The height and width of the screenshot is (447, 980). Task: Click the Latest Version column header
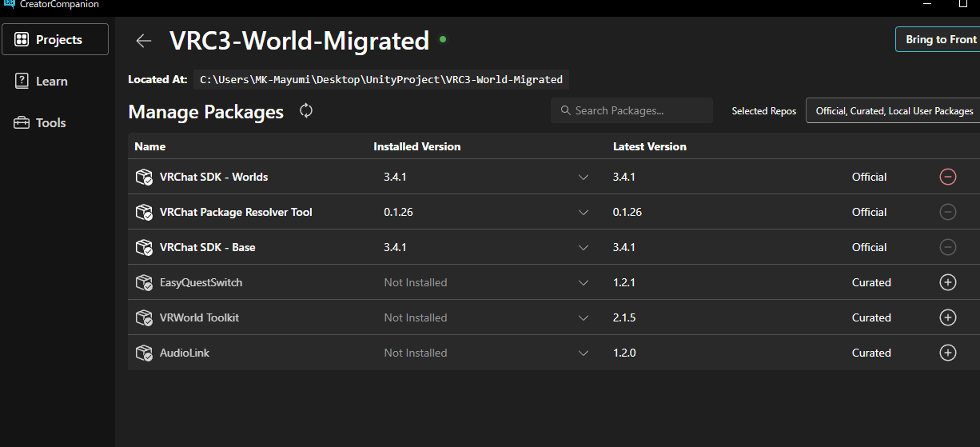click(650, 146)
